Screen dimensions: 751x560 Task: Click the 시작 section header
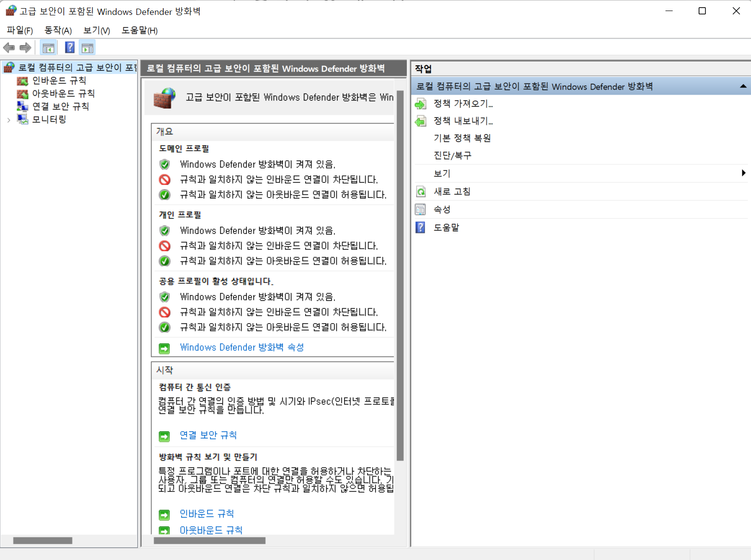pyautogui.click(x=273, y=370)
